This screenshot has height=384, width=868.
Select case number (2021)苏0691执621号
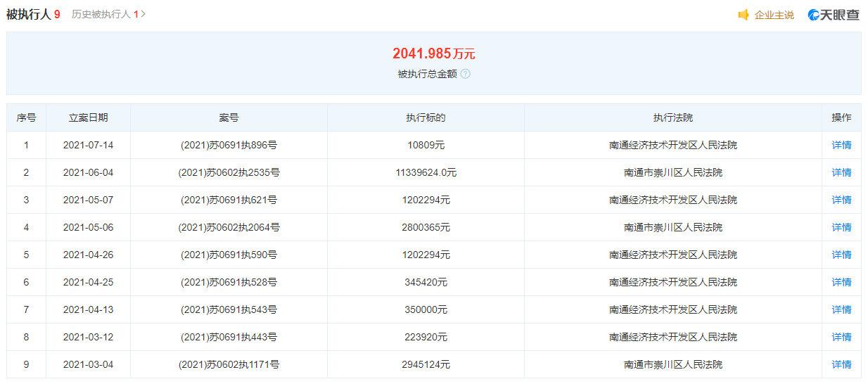point(229,200)
